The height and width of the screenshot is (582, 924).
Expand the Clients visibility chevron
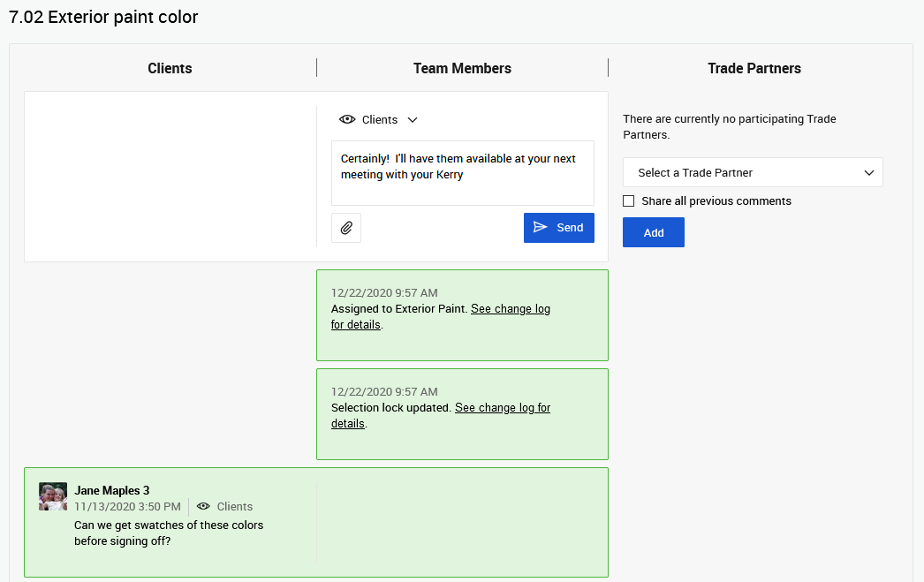click(413, 120)
